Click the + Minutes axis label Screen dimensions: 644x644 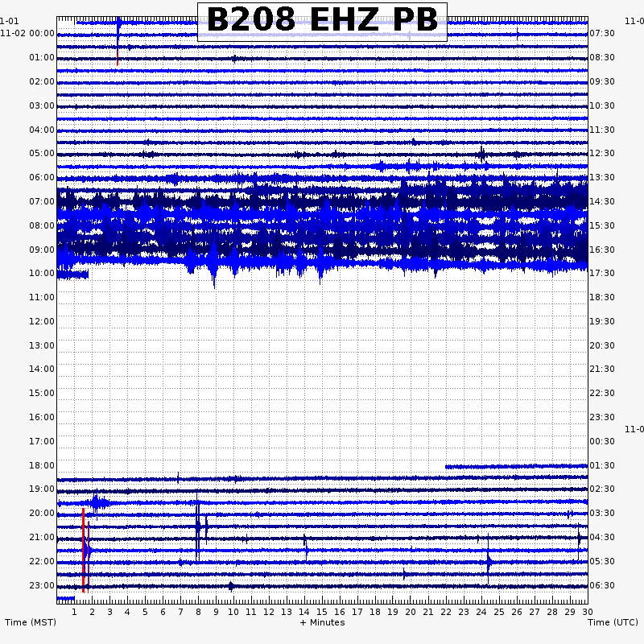click(x=322, y=622)
